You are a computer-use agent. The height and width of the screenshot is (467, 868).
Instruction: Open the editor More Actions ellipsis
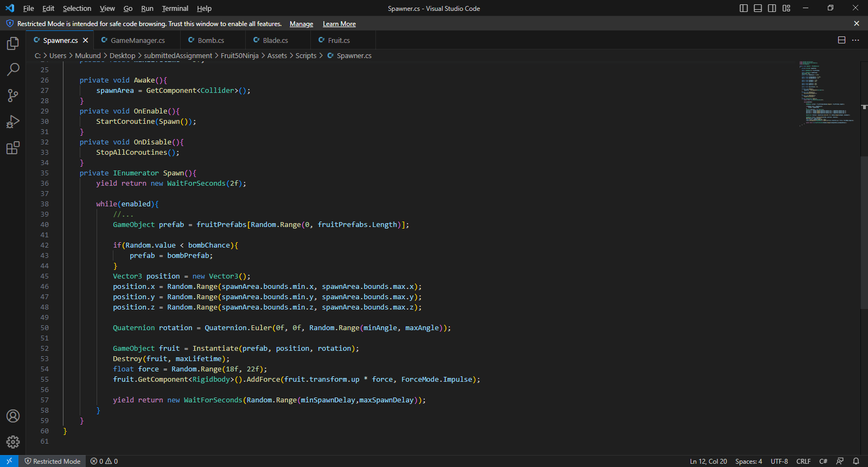(856, 40)
